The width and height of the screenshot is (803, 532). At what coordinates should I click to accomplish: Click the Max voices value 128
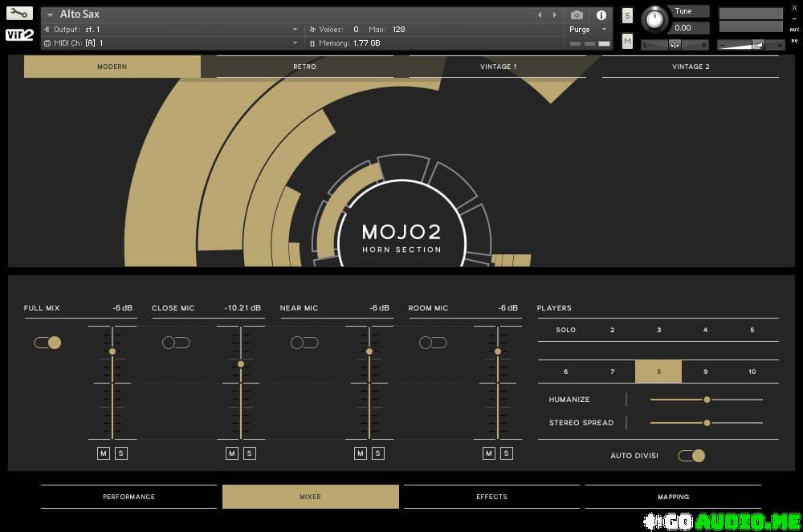(399, 30)
